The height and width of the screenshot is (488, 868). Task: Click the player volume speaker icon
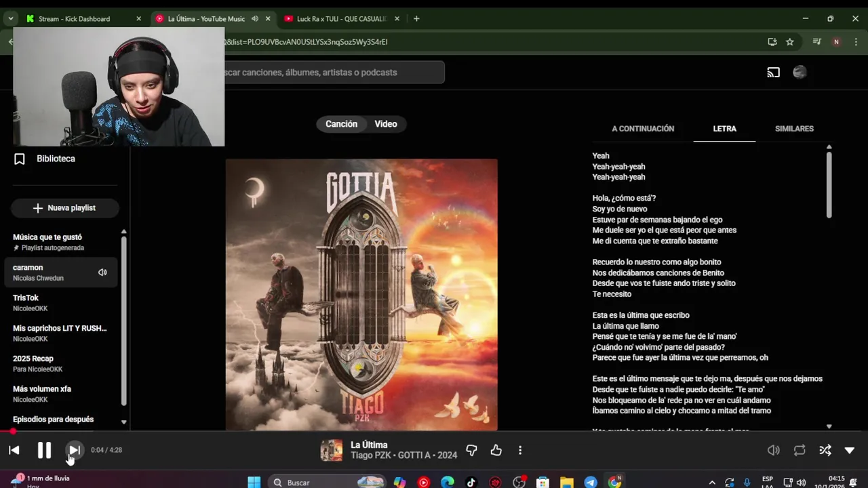(774, 450)
